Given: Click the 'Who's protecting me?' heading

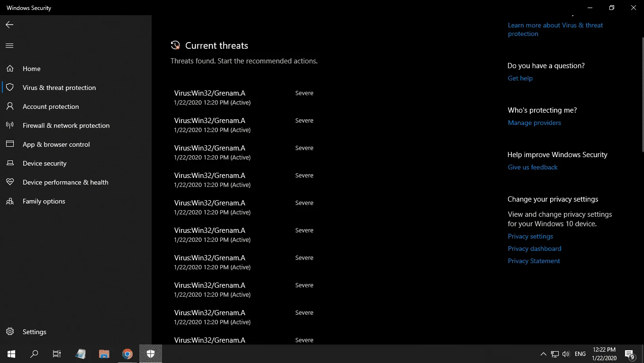Looking at the screenshot, I should point(542,110).
